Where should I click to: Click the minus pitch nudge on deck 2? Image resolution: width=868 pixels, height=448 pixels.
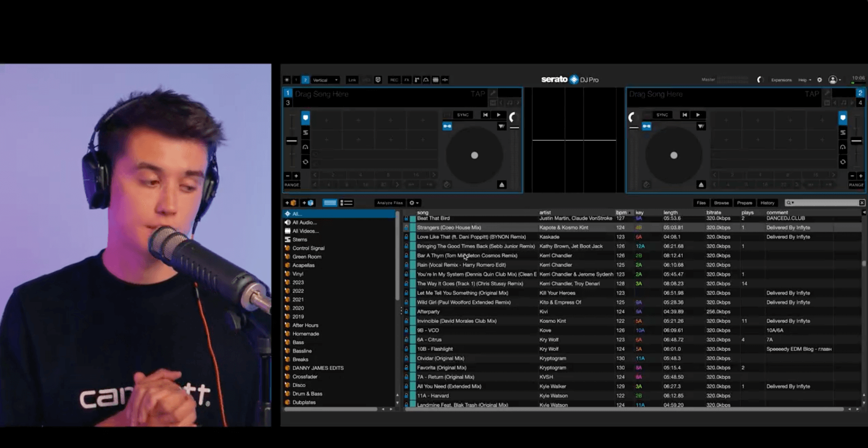[852, 176]
